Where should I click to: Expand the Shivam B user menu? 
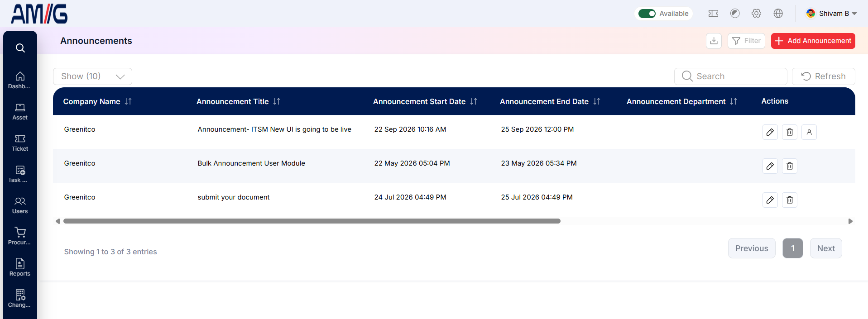(831, 14)
